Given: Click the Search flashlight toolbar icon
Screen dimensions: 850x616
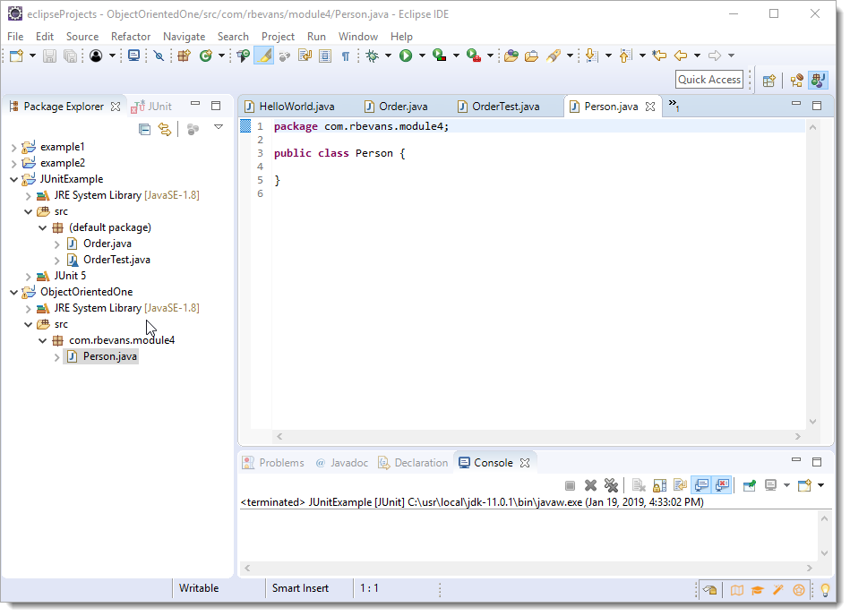Looking at the screenshot, I should [553, 56].
